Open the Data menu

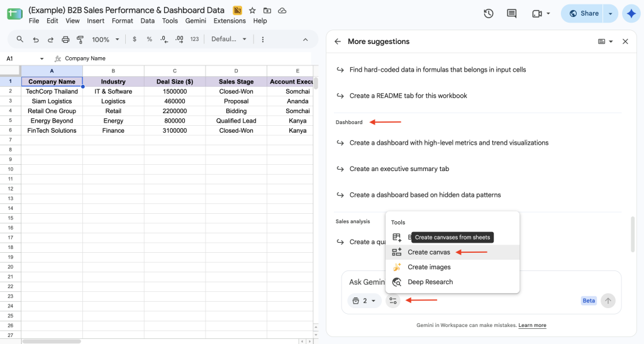click(147, 21)
